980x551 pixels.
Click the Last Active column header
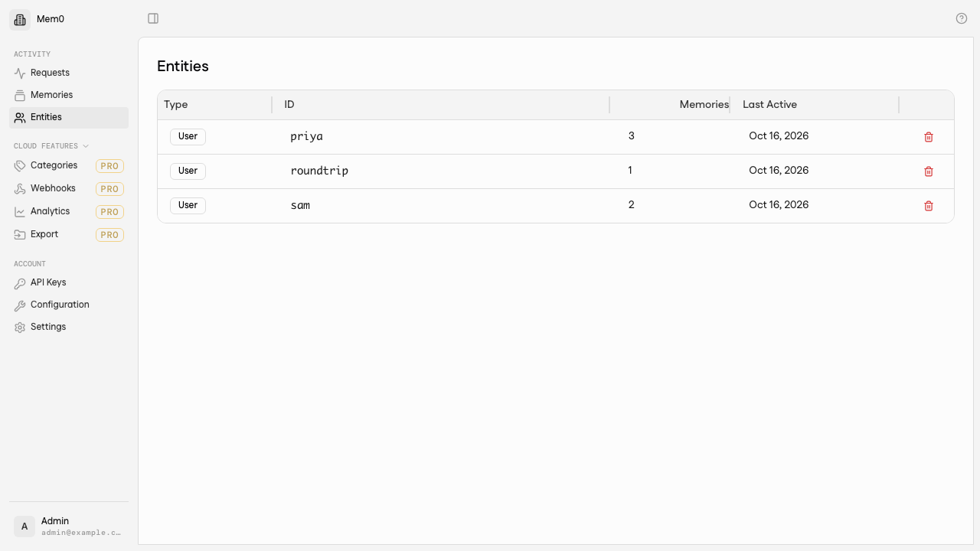click(769, 105)
